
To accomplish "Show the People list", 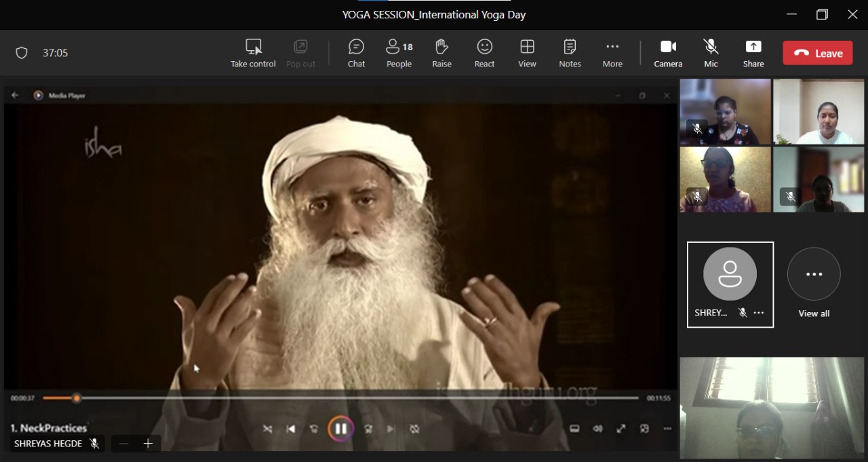I will click(399, 53).
